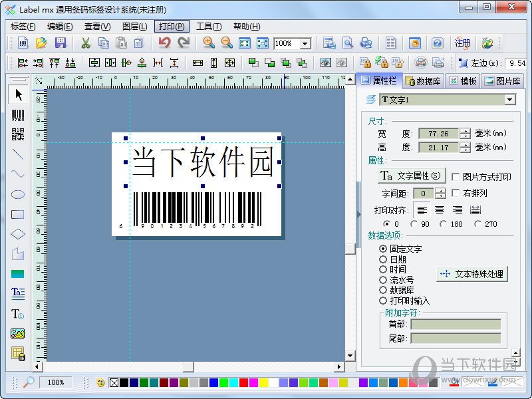This screenshot has height=399, width=532.
Task: Click the 注册 register button
Action: point(462,43)
